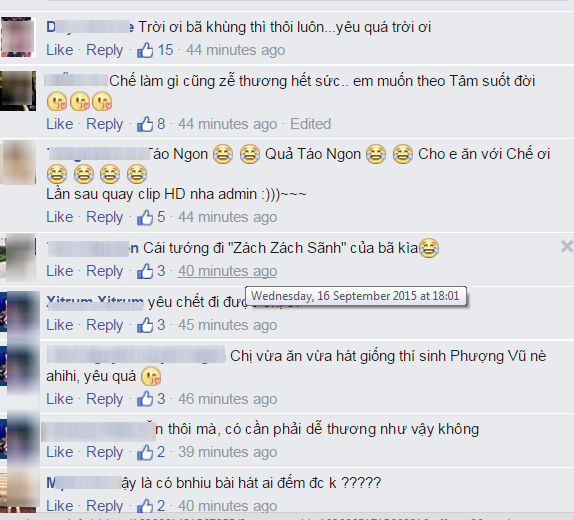This screenshot has width=574, height=520.
Task: Click the thumbs-up icon showing 15 likes
Action: click(145, 50)
